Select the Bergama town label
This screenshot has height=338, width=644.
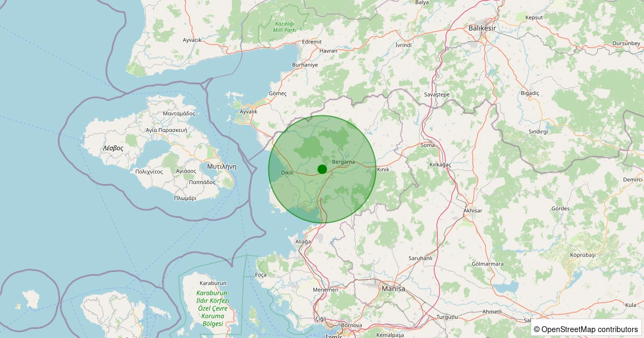tap(343, 161)
